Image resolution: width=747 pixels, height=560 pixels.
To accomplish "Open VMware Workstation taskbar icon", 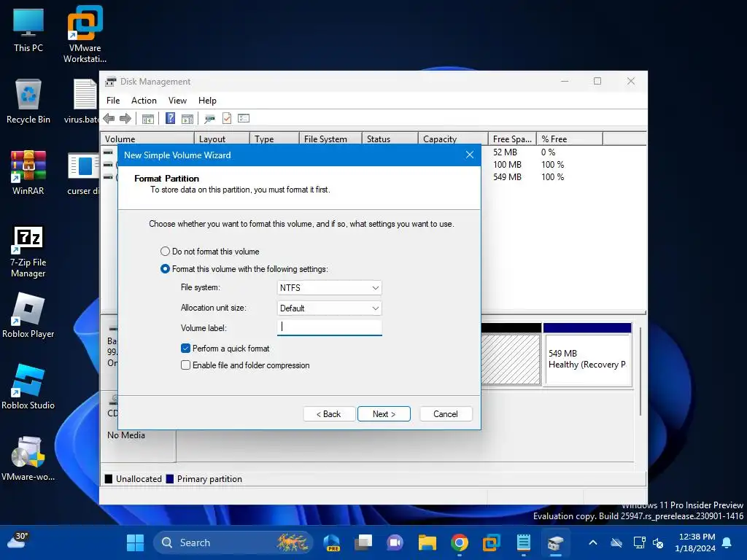I will tap(491, 542).
